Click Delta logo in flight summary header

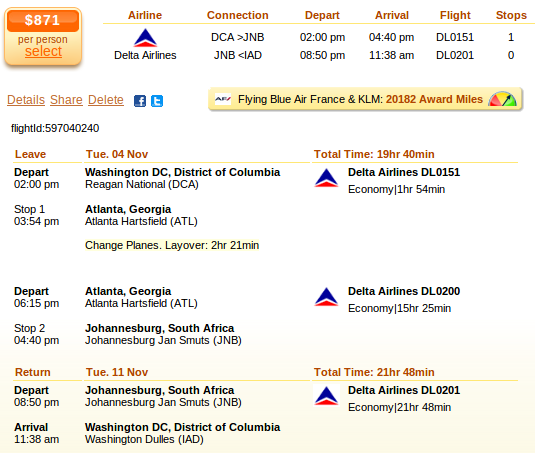coord(145,38)
